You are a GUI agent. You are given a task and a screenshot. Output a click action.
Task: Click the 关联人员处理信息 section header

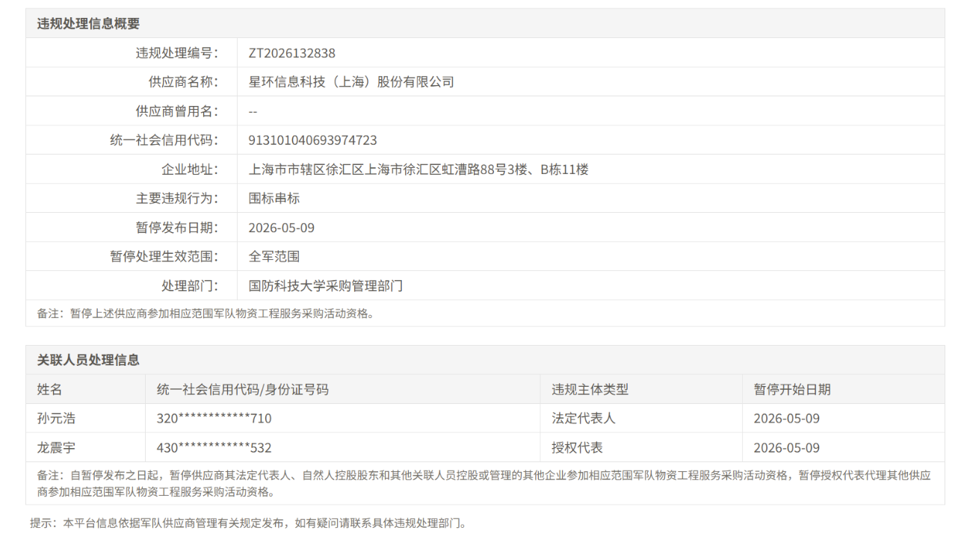pos(88,360)
